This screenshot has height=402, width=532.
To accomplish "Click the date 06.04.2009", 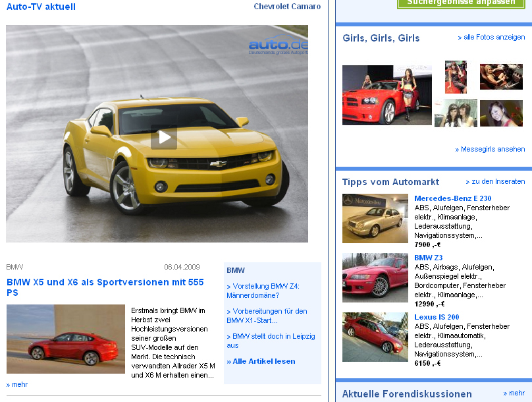I will click(182, 267).
